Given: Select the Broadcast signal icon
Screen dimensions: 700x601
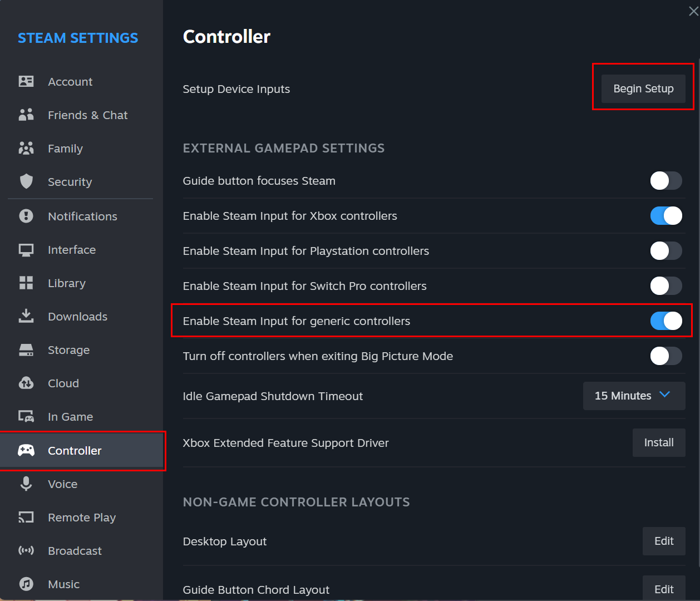Looking at the screenshot, I should [26, 551].
